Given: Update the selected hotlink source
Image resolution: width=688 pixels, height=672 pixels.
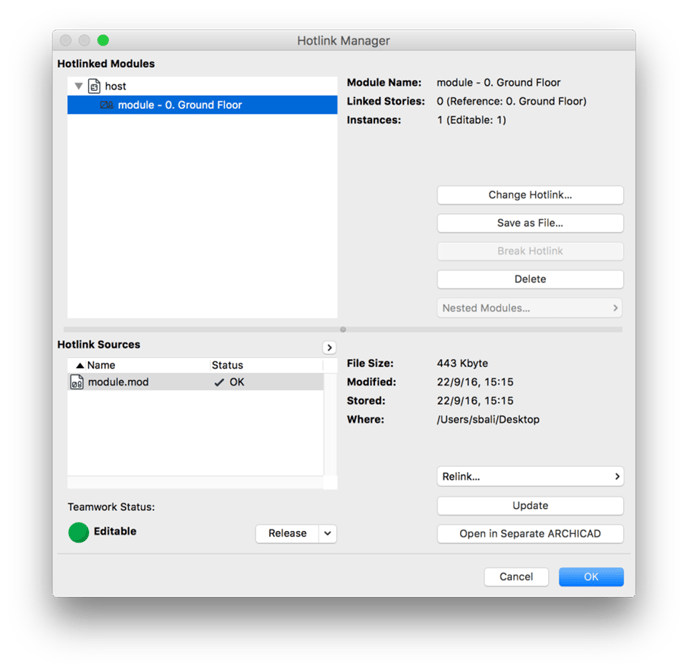Looking at the screenshot, I should click(x=530, y=506).
